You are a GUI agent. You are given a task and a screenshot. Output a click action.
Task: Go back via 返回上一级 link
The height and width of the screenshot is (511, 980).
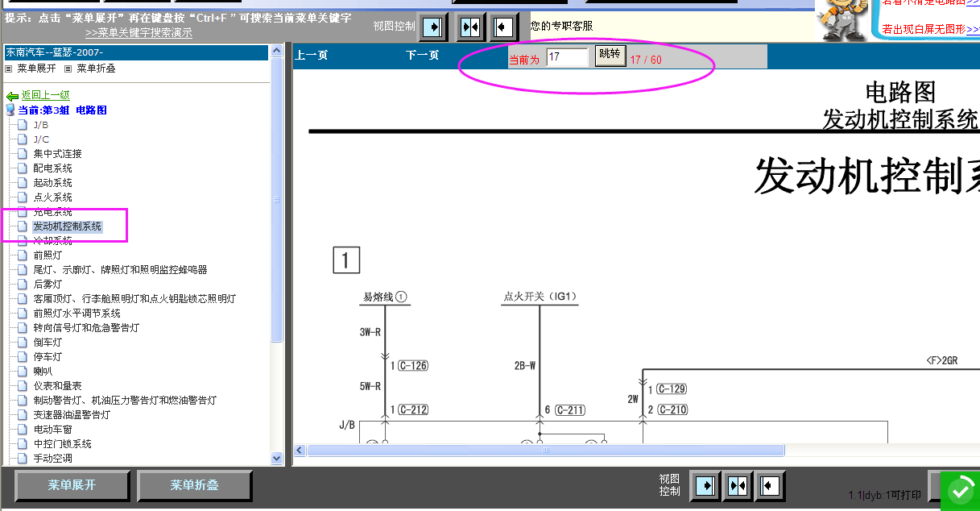pos(46,95)
